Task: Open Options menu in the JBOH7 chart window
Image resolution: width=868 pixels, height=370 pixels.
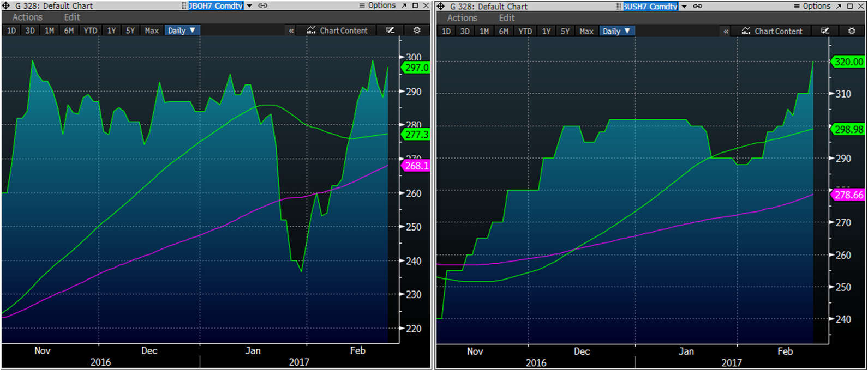Action: click(x=378, y=5)
